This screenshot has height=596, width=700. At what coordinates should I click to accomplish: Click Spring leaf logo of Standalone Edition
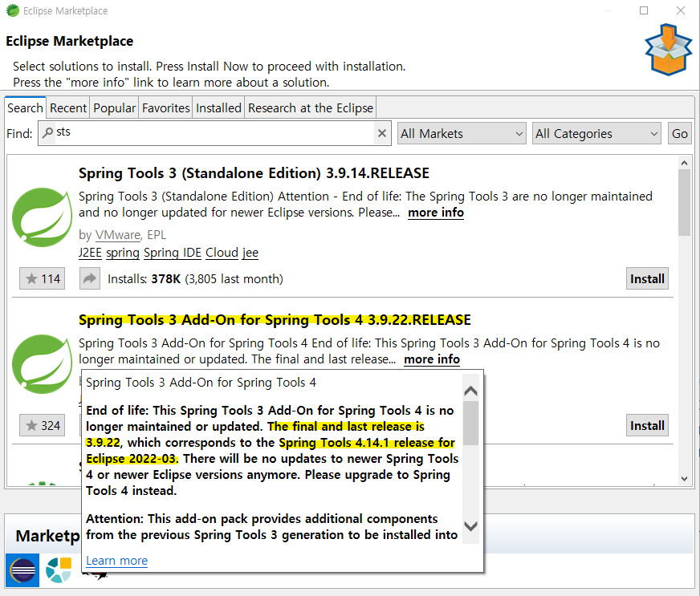(x=42, y=217)
